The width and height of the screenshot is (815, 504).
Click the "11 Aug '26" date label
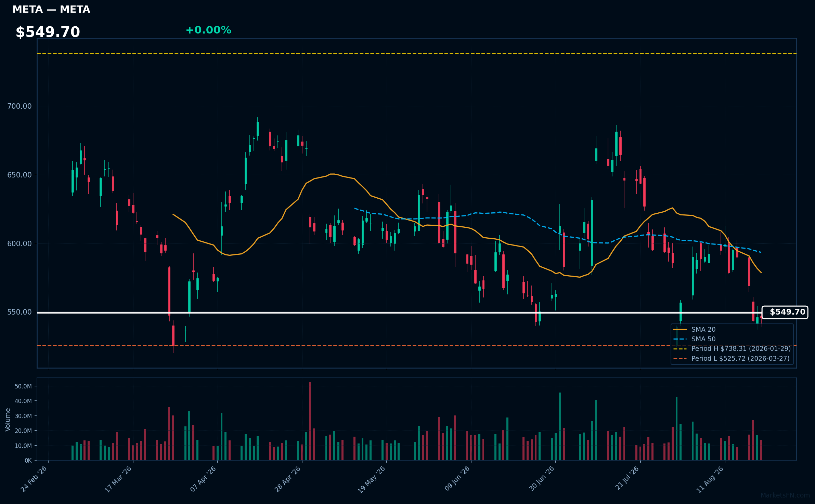pos(710,479)
